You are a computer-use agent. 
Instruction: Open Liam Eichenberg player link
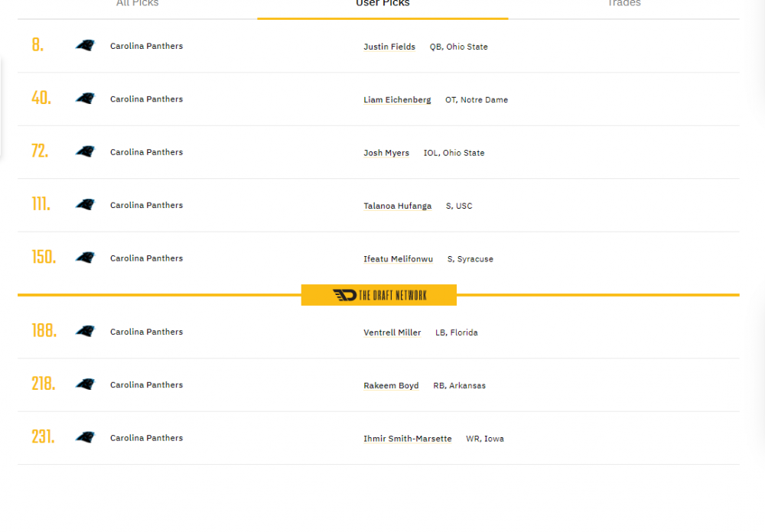397,100
